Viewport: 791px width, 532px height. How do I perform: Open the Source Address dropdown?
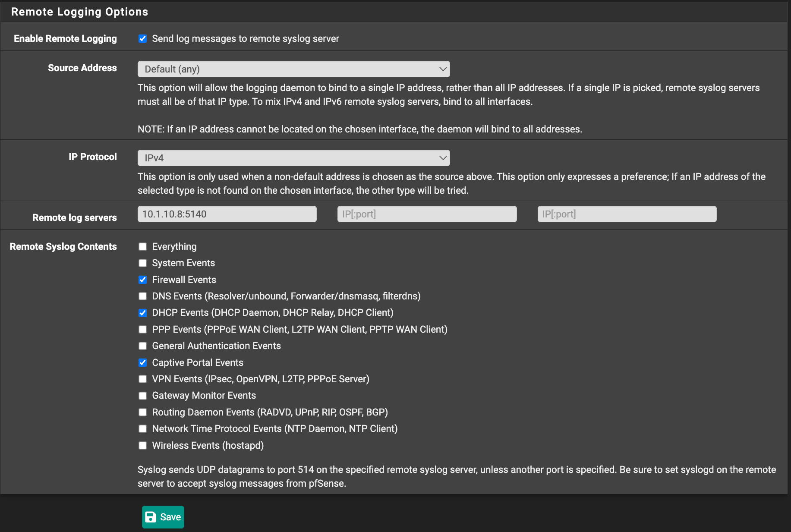pyautogui.click(x=293, y=69)
